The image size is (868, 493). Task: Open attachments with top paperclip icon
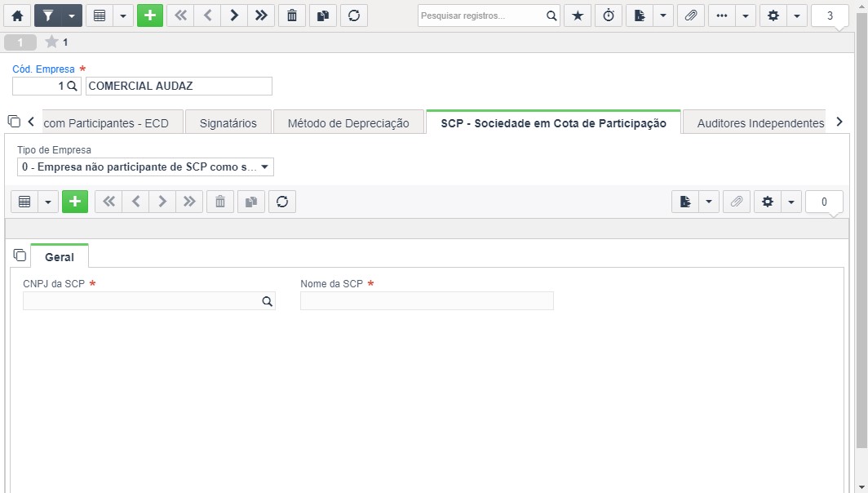pyautogui.click(x=691, y=16)
